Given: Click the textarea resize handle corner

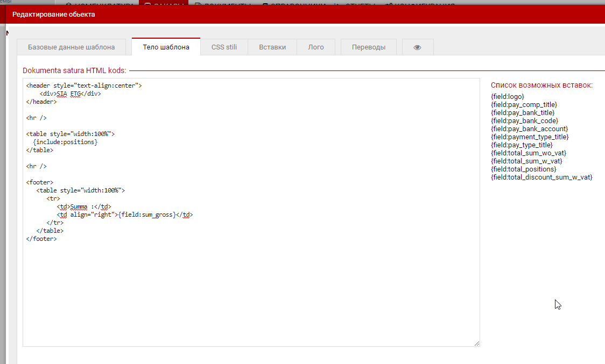Looking at the screenshot, I should pos(476,343).
